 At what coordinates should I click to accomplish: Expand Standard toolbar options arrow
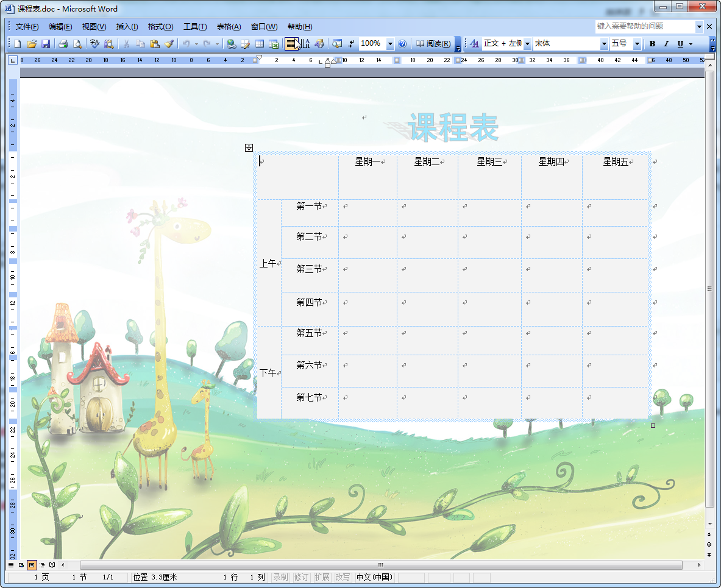[x=458, y=44]
